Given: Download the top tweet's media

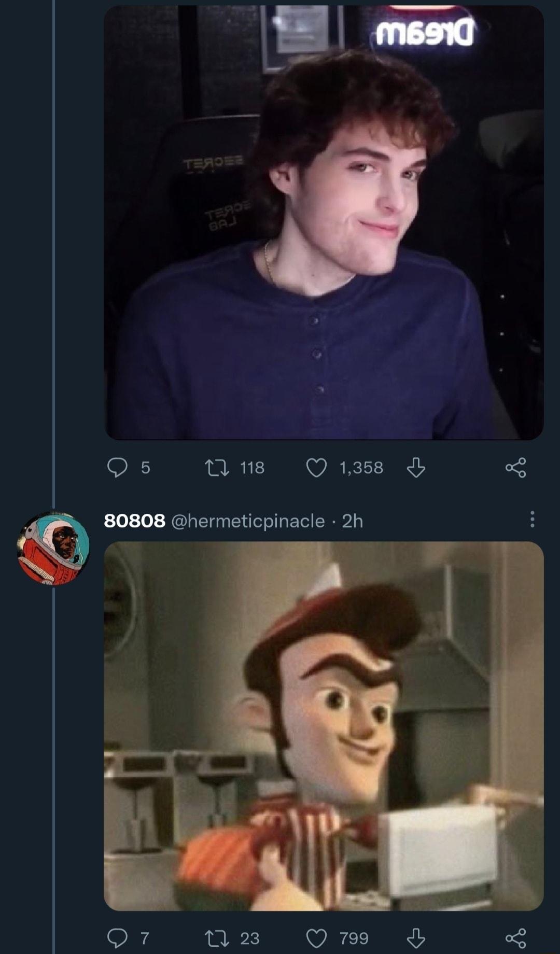Looking at the screenshot, I should pyautogui.click(x=416, y=468).
